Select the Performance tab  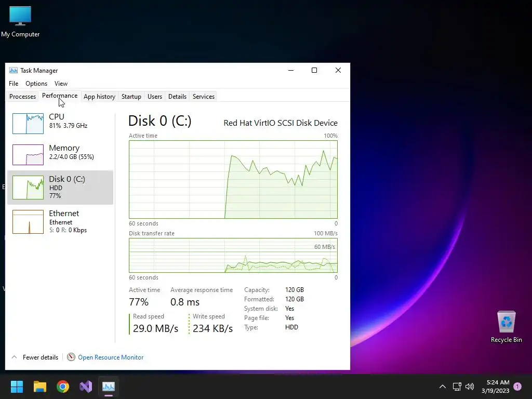(x=60, y=96)
